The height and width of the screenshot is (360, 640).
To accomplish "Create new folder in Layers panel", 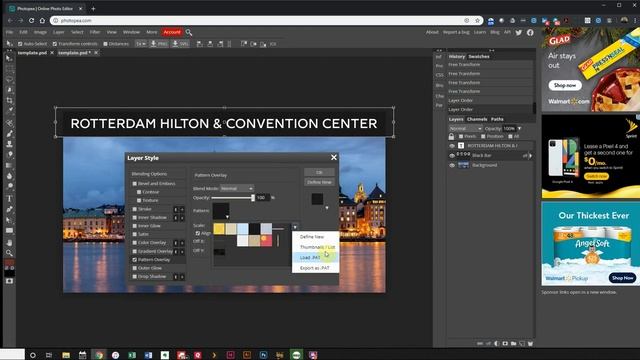I will 513,344.
